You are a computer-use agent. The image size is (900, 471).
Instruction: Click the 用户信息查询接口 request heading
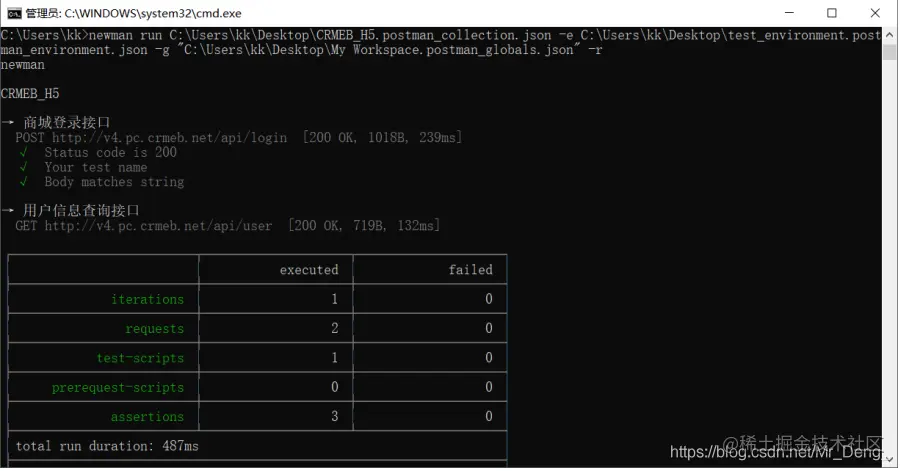point(81,211)
